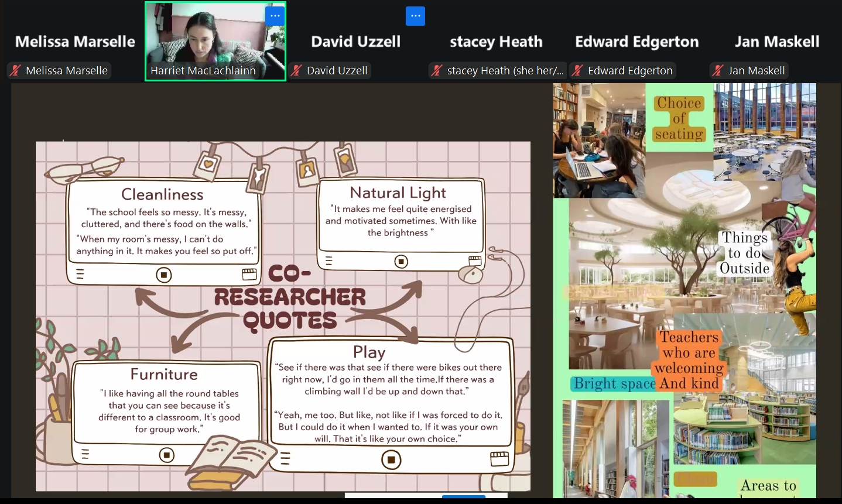Image resolution: width=842 pixels, height=504 pixels.
Task: Toggle Edward Edgerton's muted microphone indicator
Action: pyautogui.click(x=577, y=71)
